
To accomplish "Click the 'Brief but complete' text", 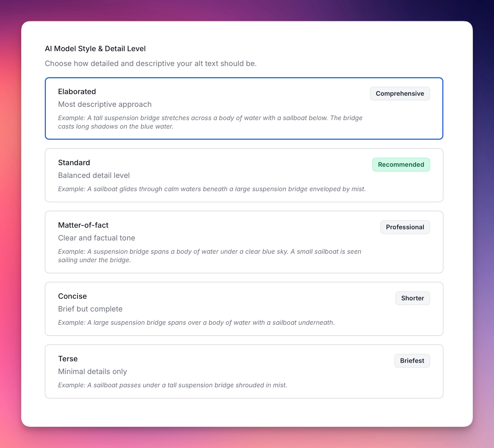I will [90, 309].
